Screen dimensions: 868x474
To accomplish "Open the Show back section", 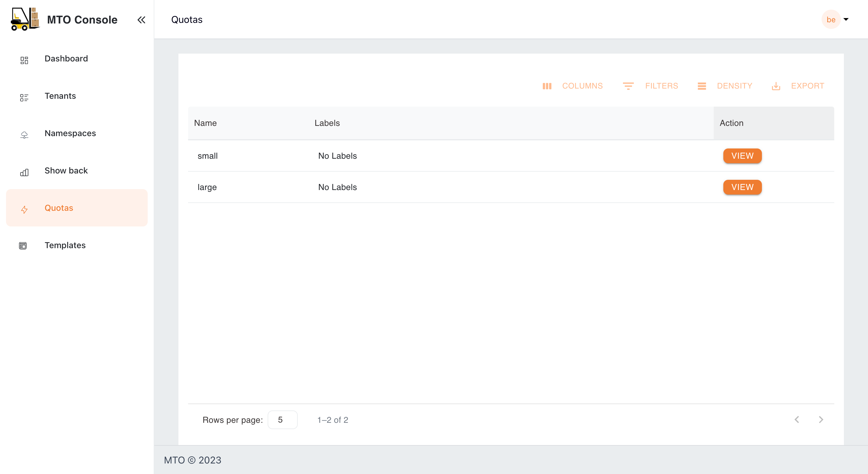I will [77, 171].
